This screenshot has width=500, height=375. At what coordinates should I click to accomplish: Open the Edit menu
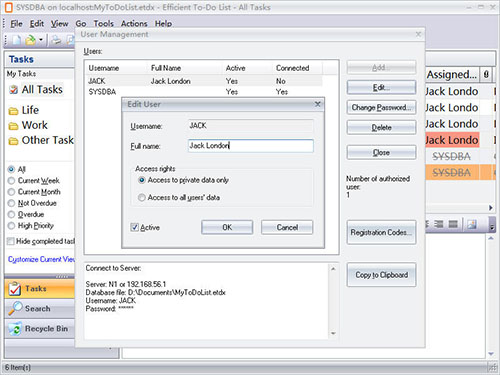click(x=37, y=24)
